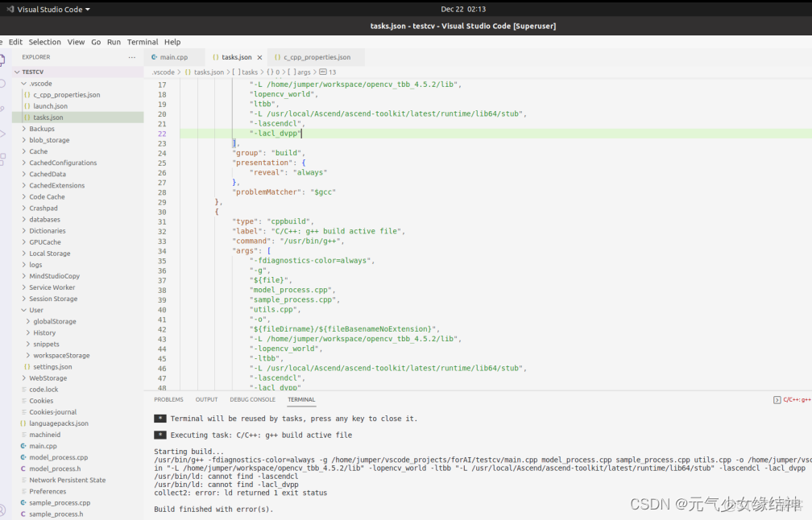
Task: Open the Accounts icon in activity bar
Action: [2, 510]
